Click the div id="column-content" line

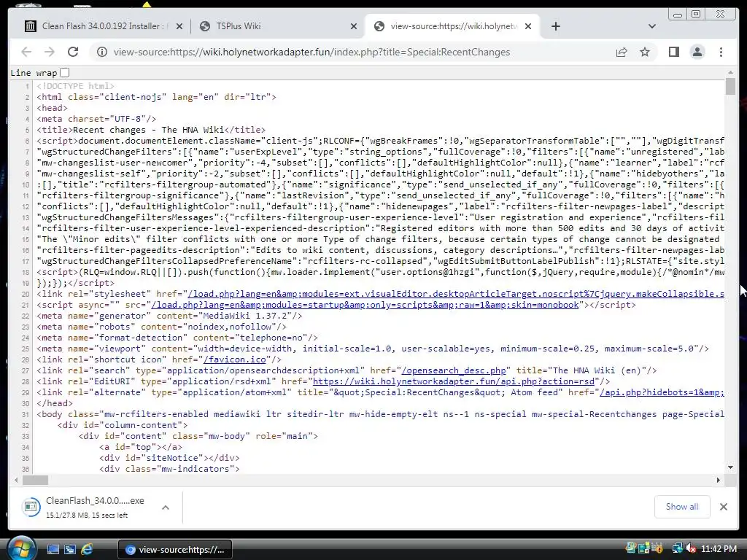[x=123, y=425]
